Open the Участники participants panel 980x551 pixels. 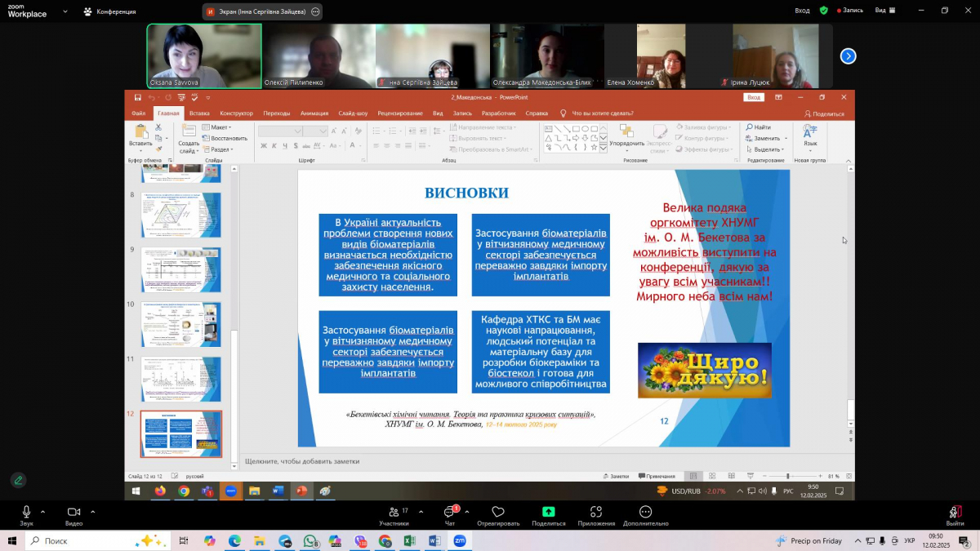(394, 513)
